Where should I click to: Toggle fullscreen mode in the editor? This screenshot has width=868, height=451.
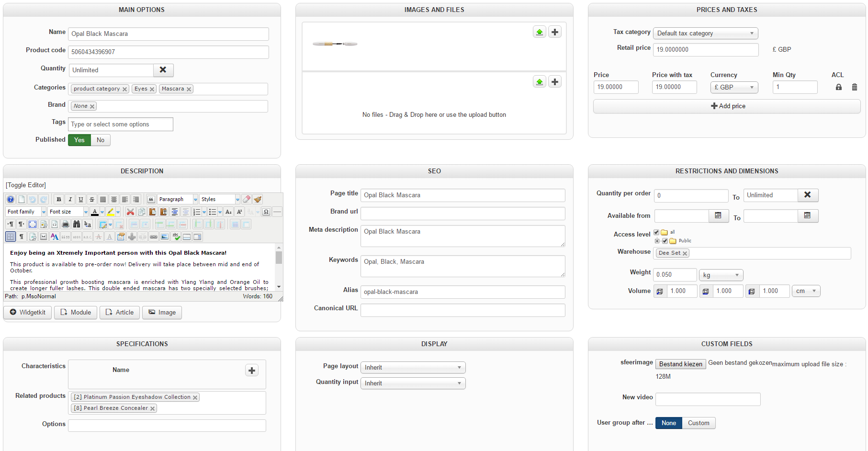(x=33, y=224)
